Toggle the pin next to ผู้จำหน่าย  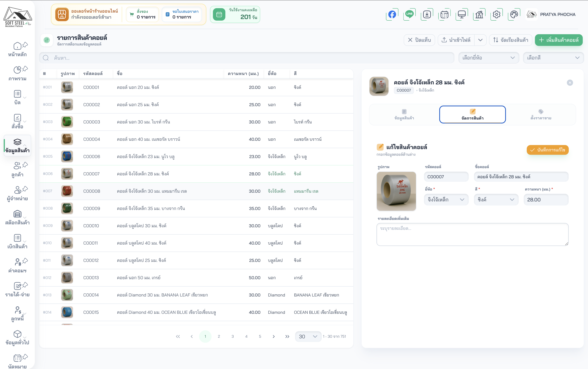click(25, 189)
